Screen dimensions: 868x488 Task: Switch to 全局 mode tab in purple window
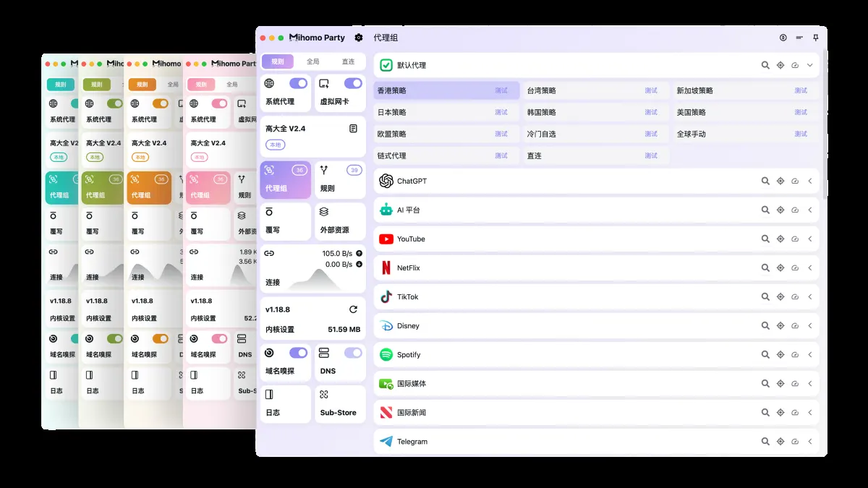(312, 61)
